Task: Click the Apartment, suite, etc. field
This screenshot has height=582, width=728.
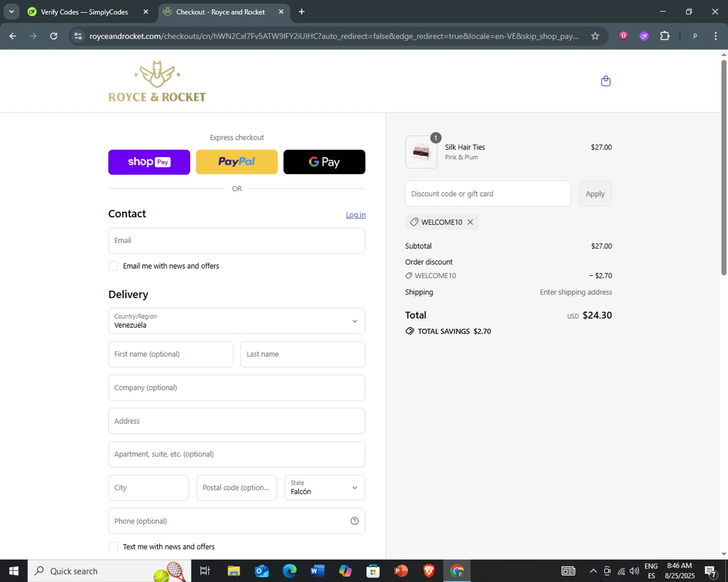Action: (x=237, y=454)
